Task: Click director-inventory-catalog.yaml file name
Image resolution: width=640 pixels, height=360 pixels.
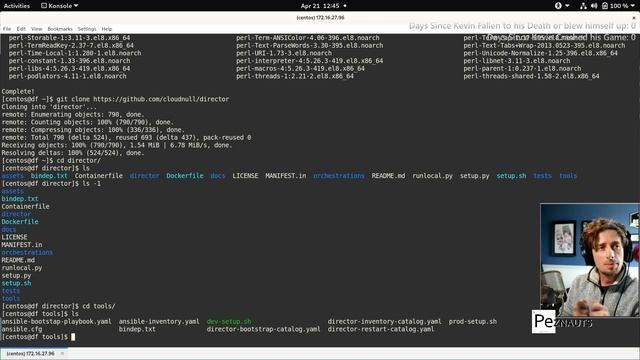Action: [x=384, y=322]
